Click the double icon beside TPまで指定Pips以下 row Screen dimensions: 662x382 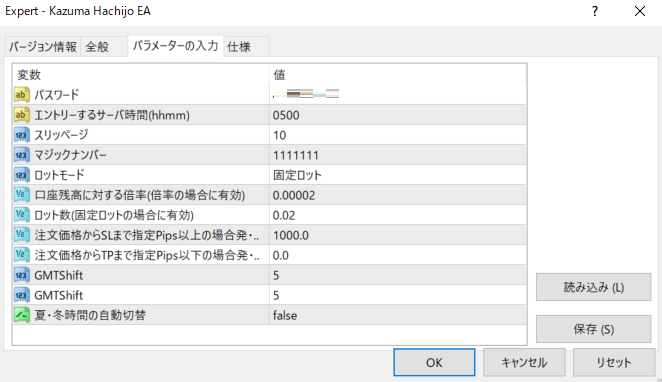21,255
